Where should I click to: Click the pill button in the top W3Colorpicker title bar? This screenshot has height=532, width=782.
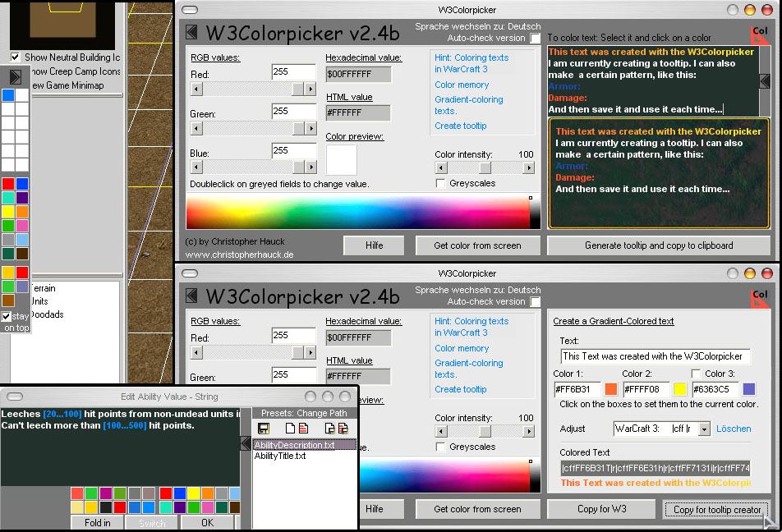(x=190, y=10)
